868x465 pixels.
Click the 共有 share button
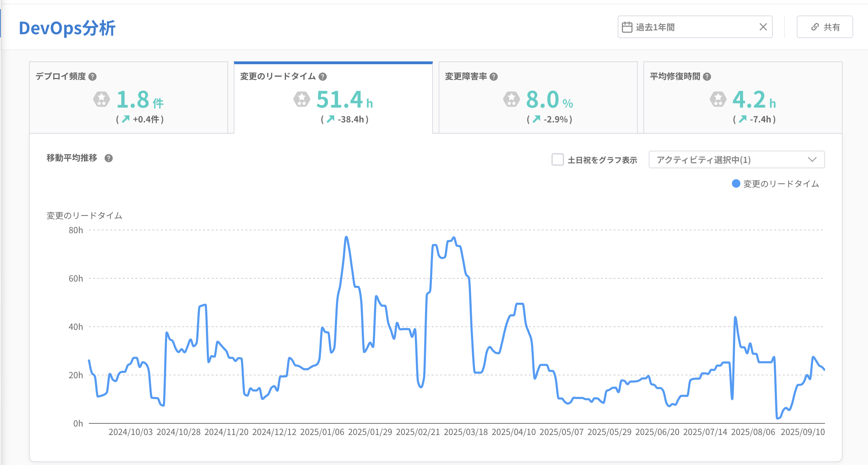point(825,27)
